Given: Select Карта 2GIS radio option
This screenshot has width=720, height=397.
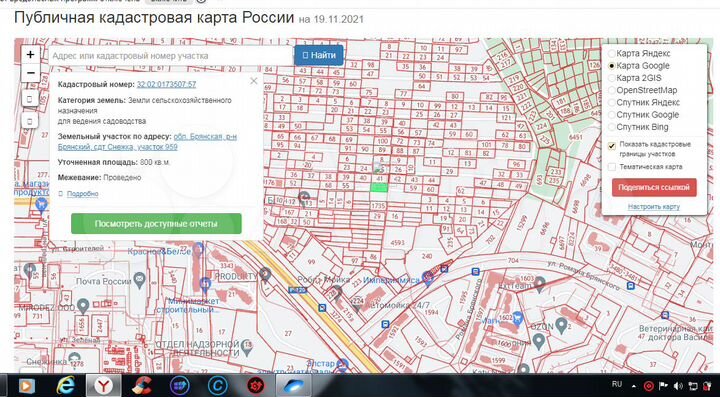Looking at the screenshot, I should pos(612,78).
